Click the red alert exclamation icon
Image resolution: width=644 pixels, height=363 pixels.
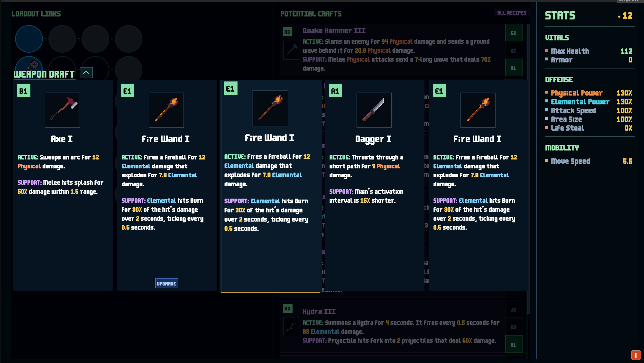click(636, 355)
